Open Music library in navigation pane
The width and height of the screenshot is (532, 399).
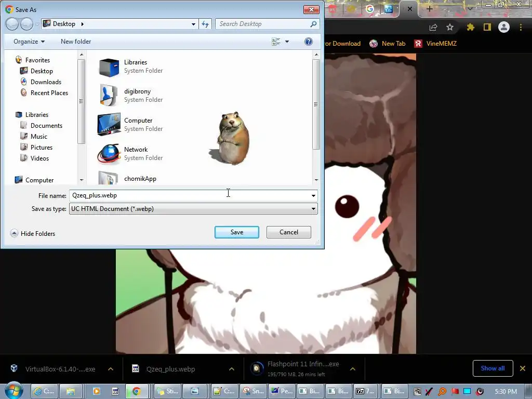(x=38, y=137)
